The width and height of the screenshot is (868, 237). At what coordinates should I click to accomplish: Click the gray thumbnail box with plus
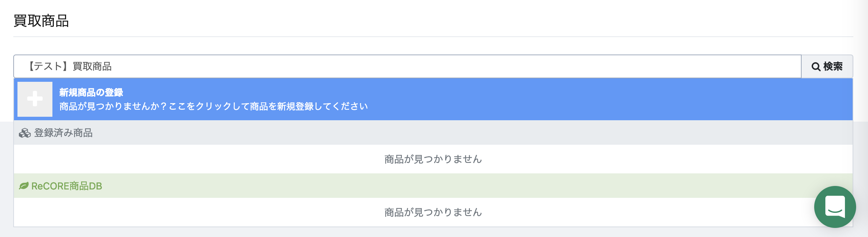point(35,99)
